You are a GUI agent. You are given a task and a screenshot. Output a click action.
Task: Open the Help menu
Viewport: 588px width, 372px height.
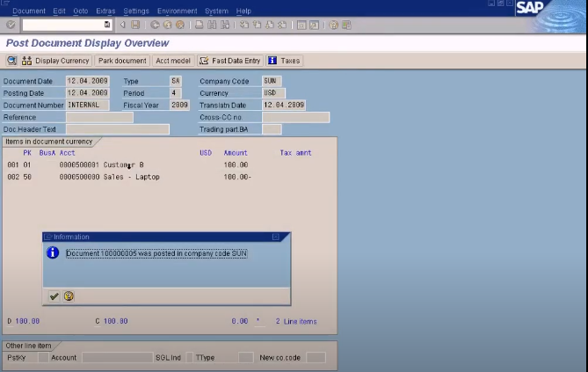tap(243, 11)
